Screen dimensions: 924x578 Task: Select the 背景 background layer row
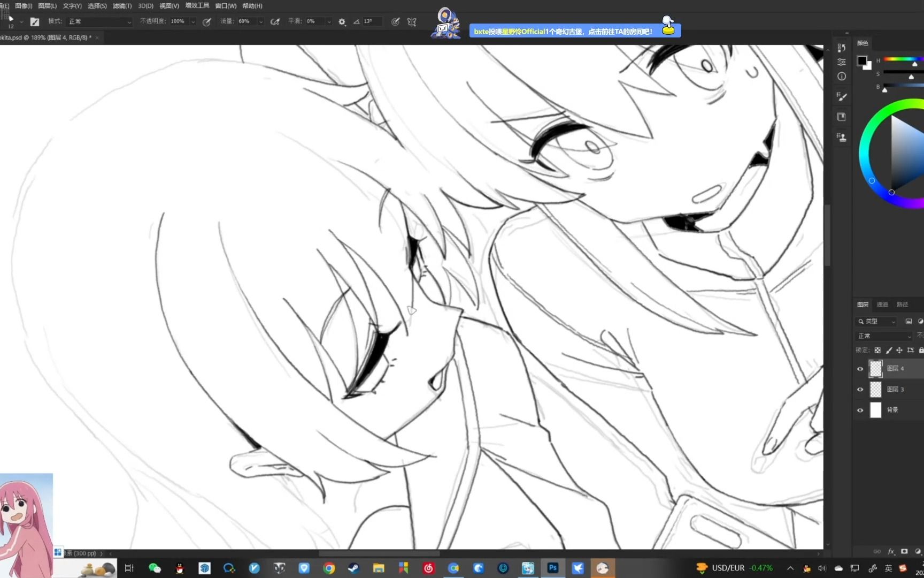point(889,410)
